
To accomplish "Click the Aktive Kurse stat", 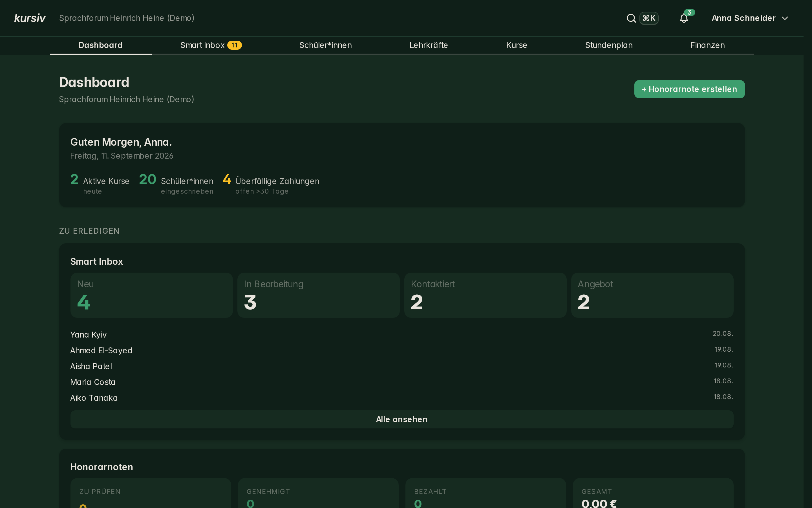I will click(x=100, y=183).
